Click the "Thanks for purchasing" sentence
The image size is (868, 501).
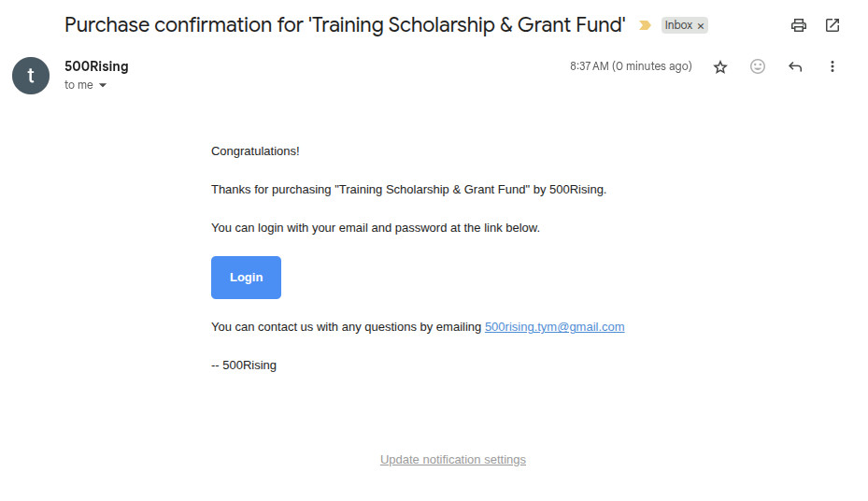click(x=408, y=190)
